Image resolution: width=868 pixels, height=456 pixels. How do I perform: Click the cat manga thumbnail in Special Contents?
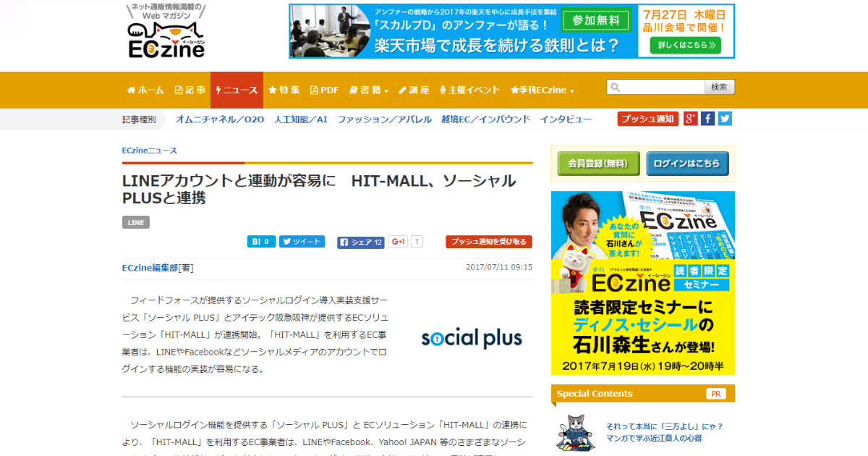(576, 431)
